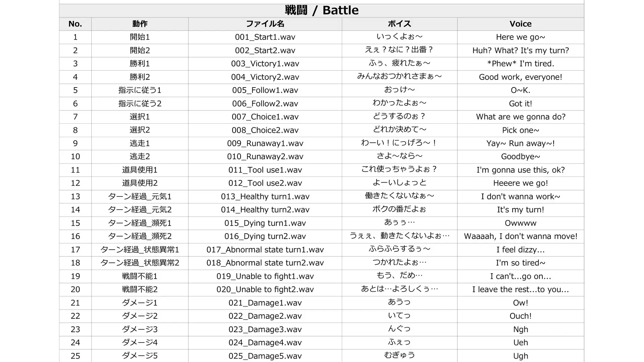Select the 001_Start1.wav file name cell
This screenshot has height=362, width=644.
[x=265, y=37]
